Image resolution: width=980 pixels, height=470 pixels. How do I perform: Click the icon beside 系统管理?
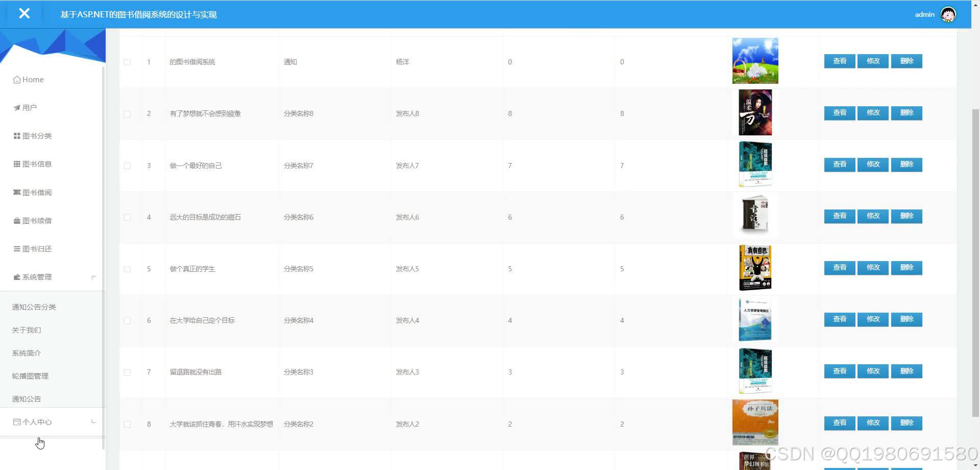coord(17,277)
